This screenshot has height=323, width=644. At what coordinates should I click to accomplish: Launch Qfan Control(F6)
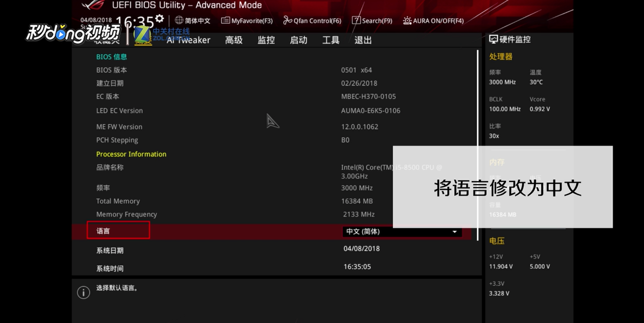312,21
